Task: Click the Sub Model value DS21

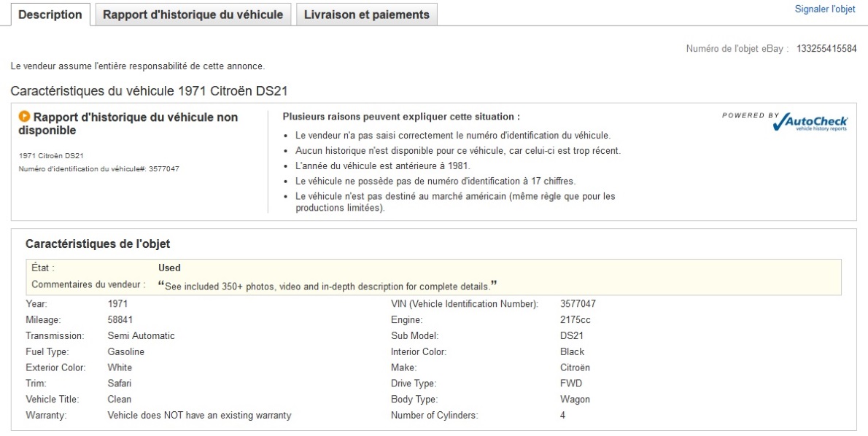Action: (x=572, y=336)
